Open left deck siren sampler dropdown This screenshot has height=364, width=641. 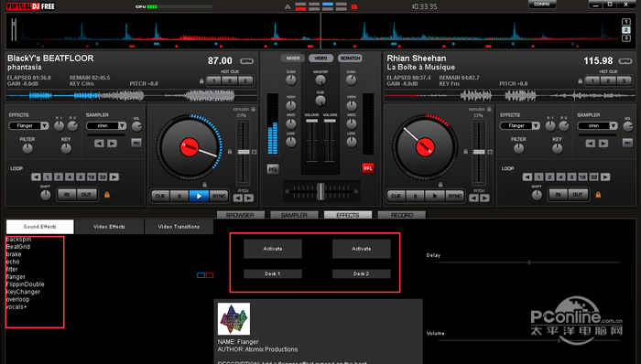(122, 125)
